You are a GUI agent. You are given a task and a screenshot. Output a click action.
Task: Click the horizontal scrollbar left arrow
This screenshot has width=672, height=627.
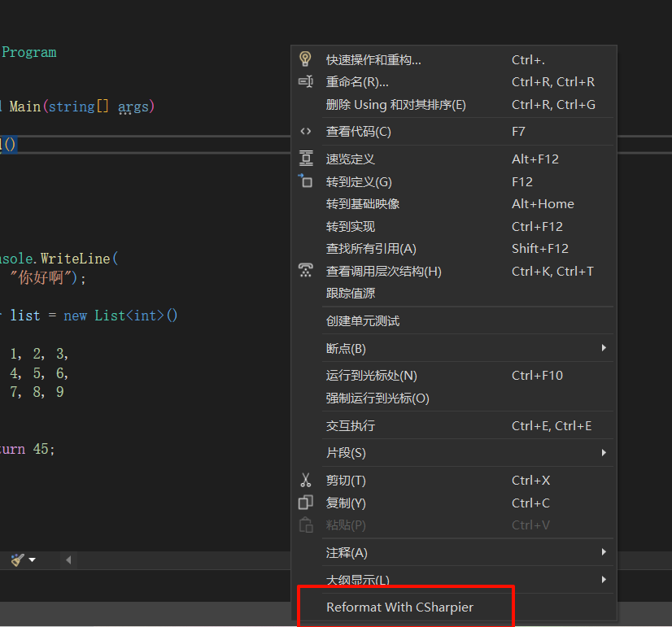pyautogui.click(x=68, y=560)
